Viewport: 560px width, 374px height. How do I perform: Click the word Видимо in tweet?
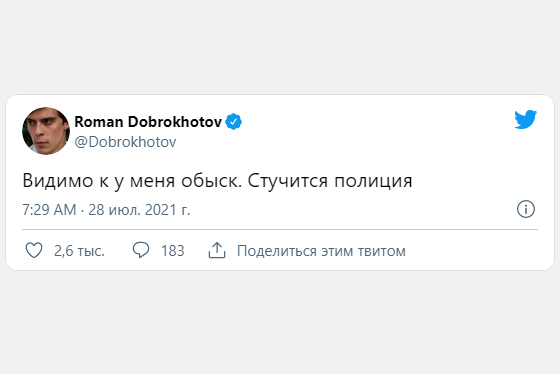point(58,181)
